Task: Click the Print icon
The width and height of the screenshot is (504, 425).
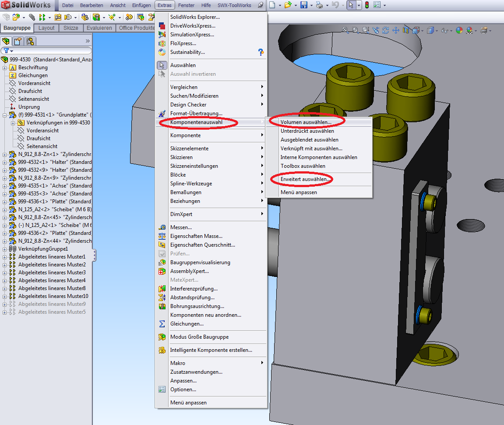Action: point(319,5)
